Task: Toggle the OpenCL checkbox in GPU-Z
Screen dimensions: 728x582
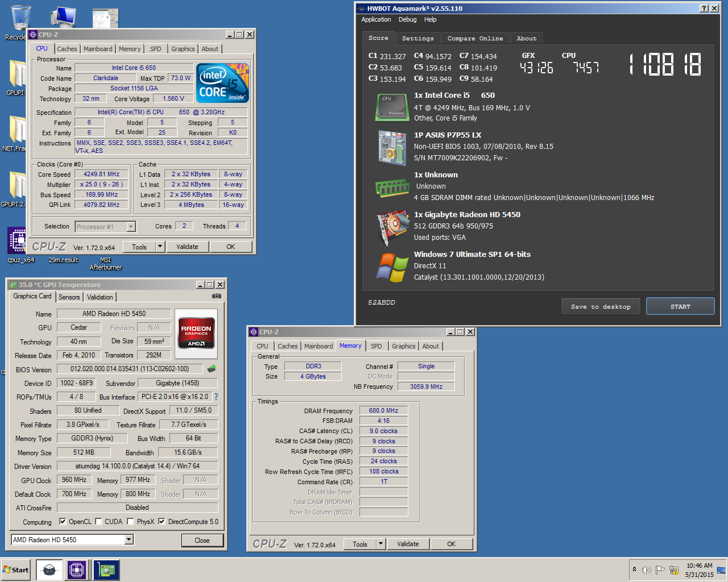Action: click(x=63, y=521)
